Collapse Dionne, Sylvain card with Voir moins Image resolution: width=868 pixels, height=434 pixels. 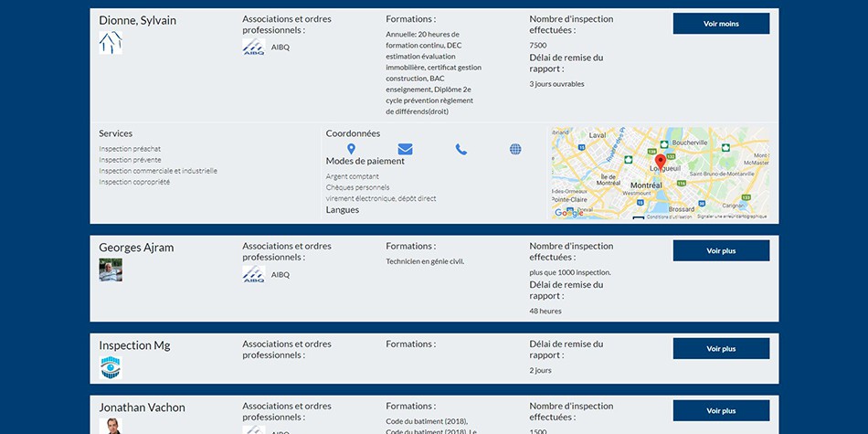721,24
